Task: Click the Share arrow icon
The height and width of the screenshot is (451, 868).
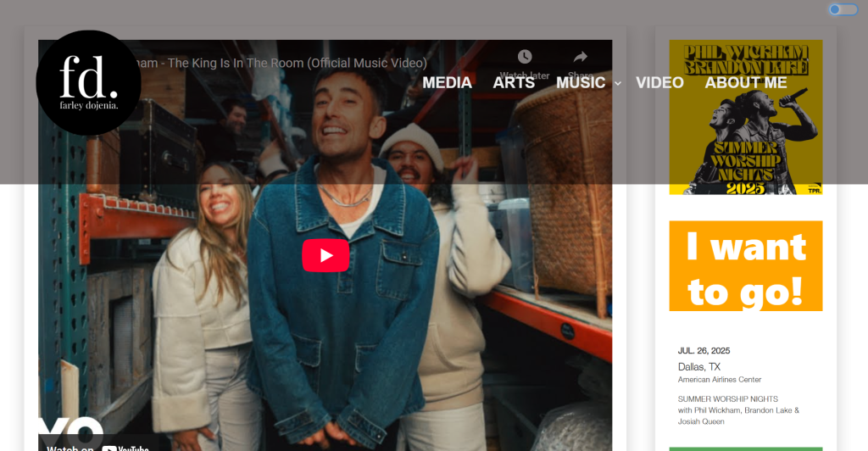Action: [580, 57]
